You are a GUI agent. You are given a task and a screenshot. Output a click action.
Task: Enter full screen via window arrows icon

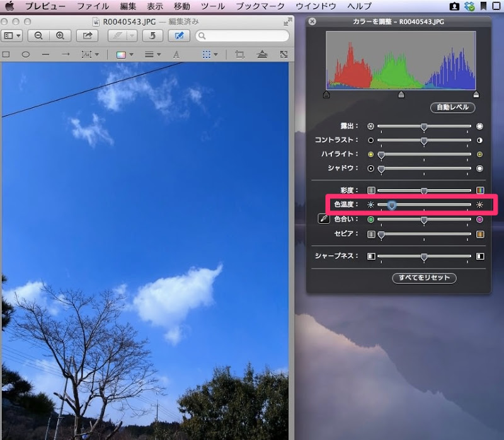tap(288, 21)
